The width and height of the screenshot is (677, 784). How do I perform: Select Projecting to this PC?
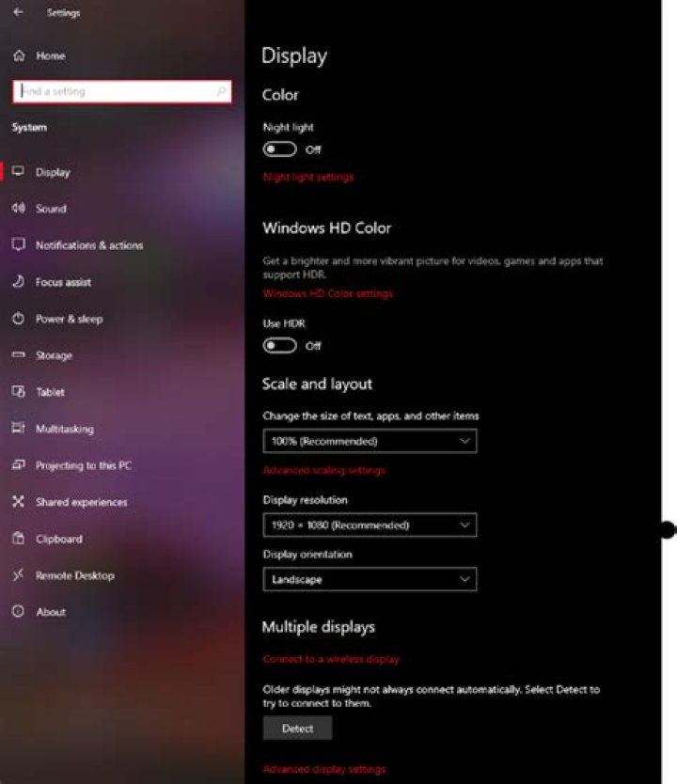84,465
